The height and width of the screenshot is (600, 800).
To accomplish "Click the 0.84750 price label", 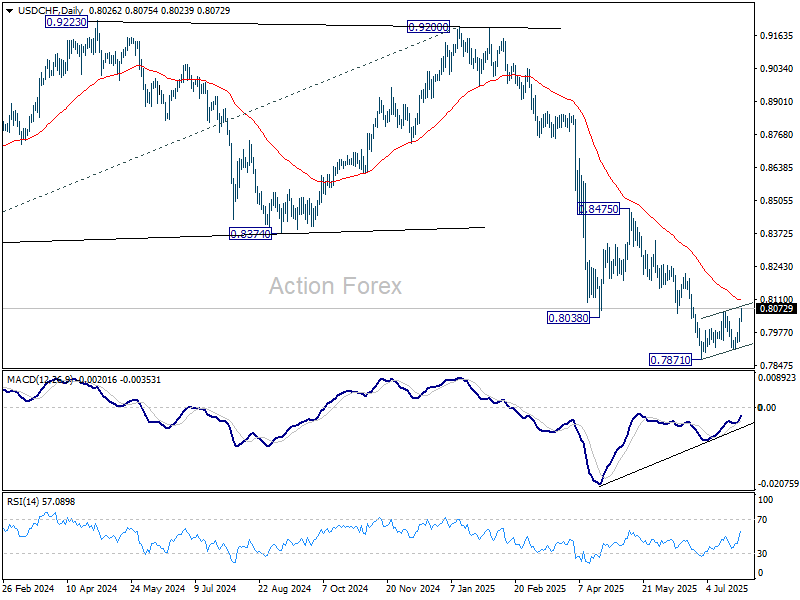I will tap(600, 209).
